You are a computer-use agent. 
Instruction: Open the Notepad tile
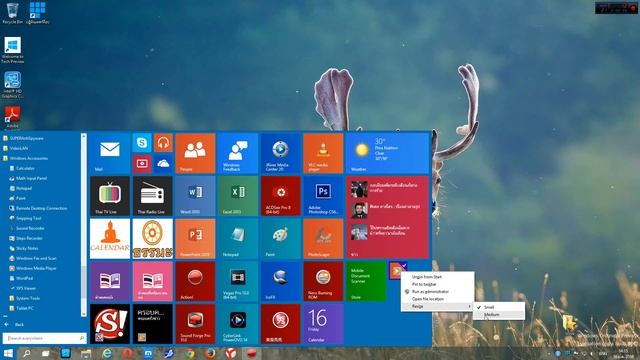click(x=238, y=238)
